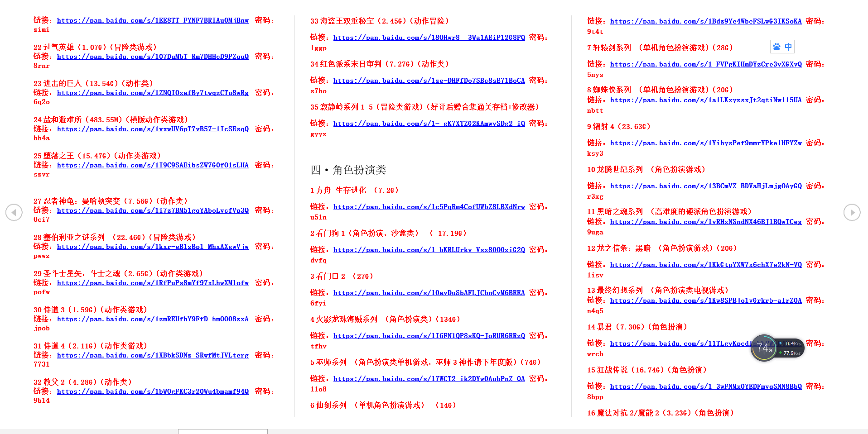Open the pan.baidu link for 29 圣斗士星矢
The image size is (868, 434).
[x=153, y=283]
